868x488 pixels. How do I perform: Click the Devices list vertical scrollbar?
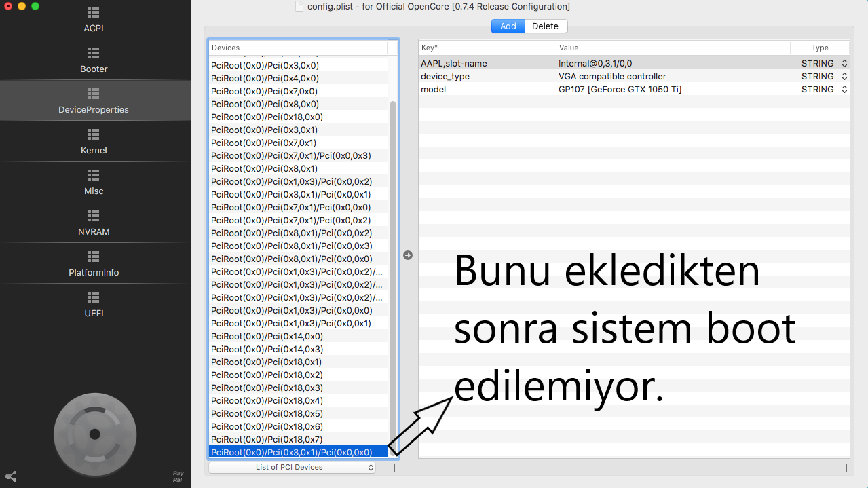tap(392, 271)
